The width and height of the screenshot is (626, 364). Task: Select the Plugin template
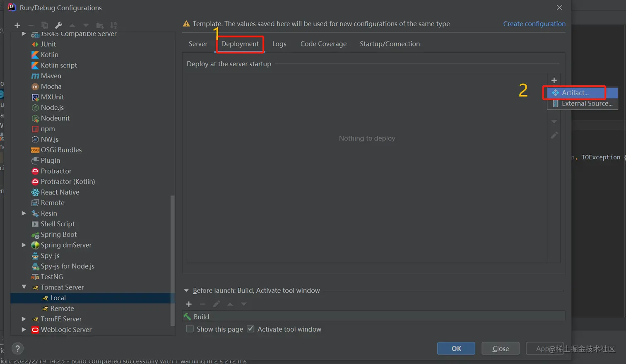[50, 160]
